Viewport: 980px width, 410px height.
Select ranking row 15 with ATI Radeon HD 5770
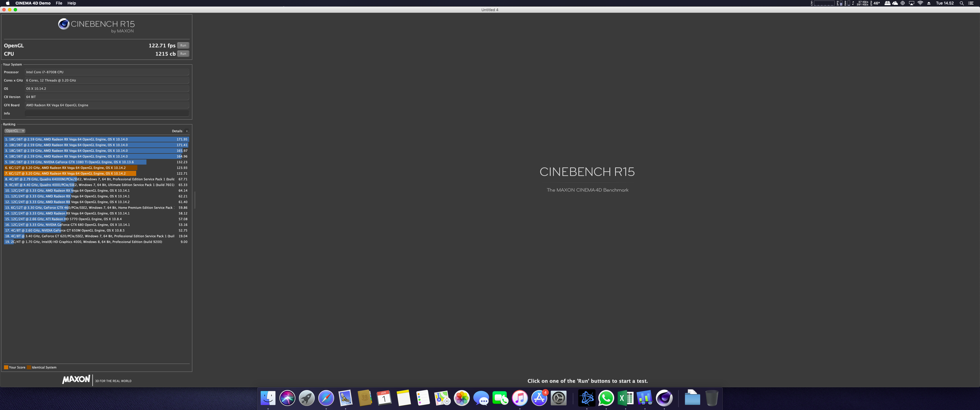96,219
